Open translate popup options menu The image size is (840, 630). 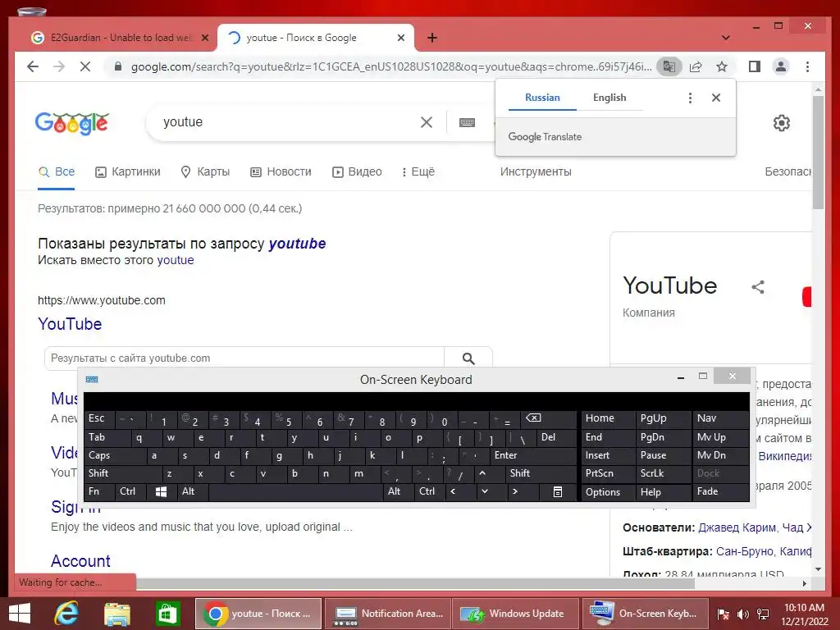point(690,98)
